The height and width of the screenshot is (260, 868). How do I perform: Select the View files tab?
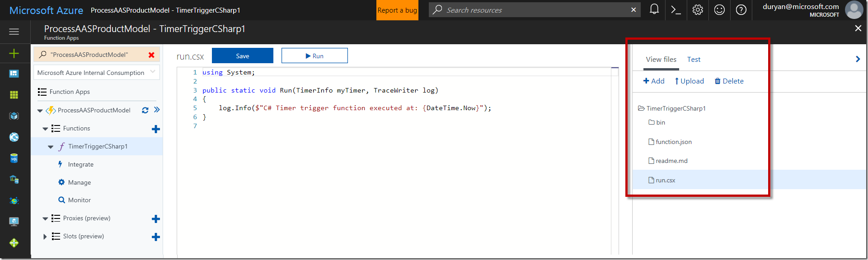(x=661, y=60)
